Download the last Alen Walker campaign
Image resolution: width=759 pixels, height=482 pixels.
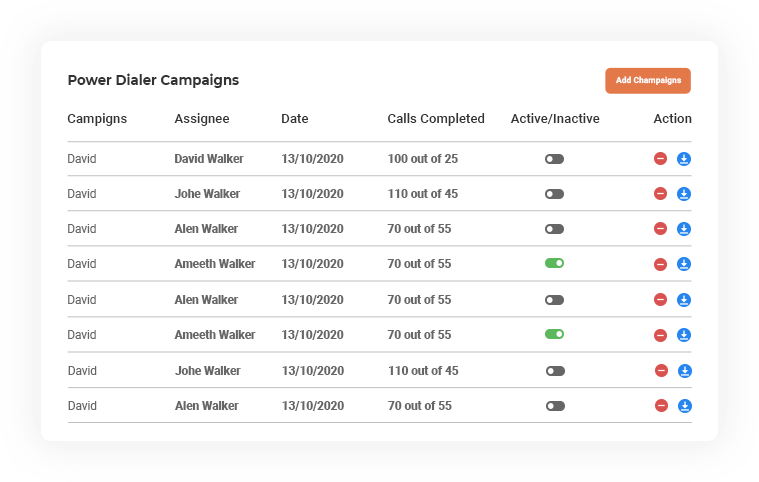tap(685, 406)
